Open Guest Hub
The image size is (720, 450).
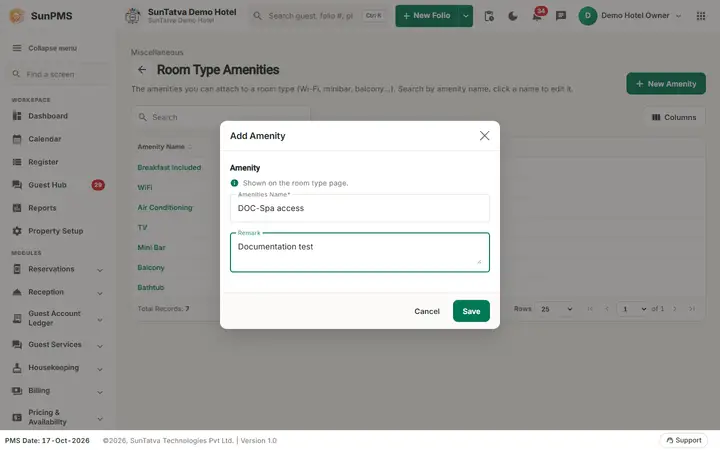(47, 185)
